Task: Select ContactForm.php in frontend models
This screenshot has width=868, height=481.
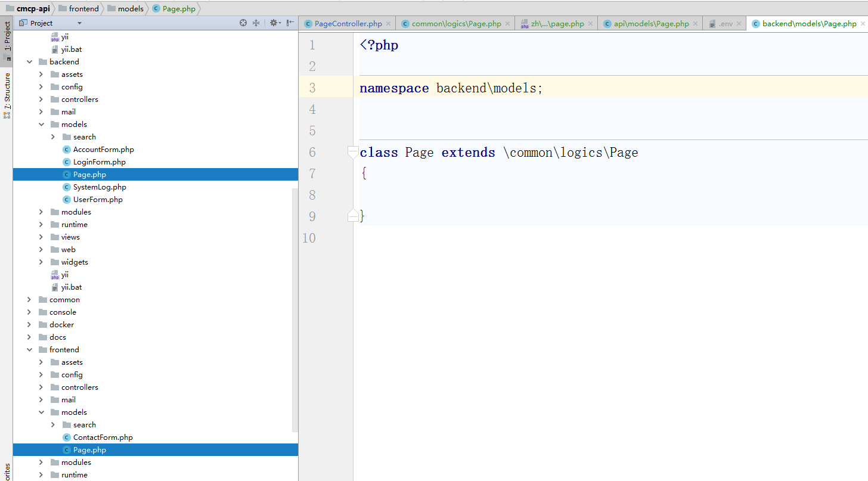Action: (x=103, y=437)
